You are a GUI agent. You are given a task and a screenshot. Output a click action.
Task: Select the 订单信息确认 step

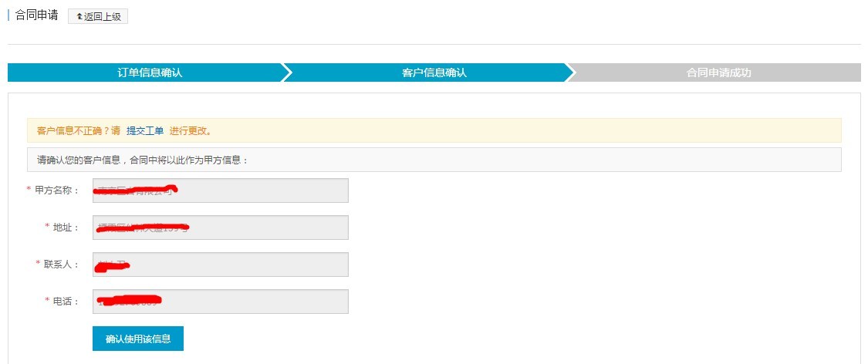150,73
